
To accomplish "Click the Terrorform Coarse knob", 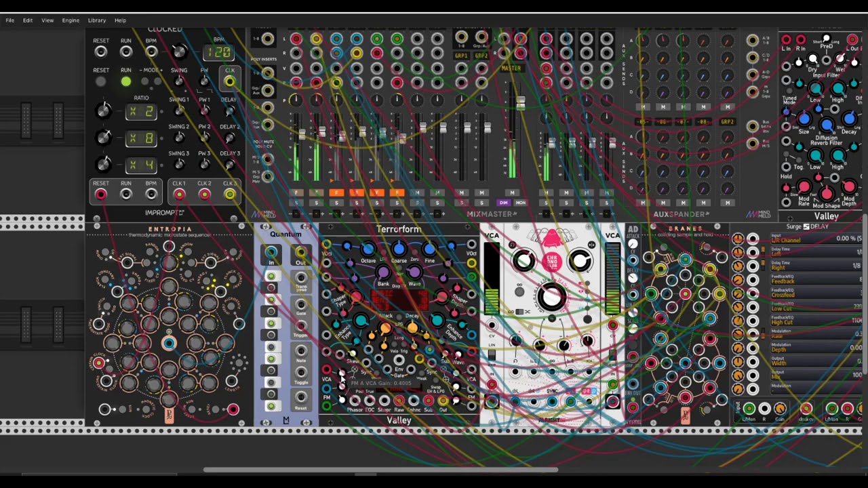I will tap(399, 250).
